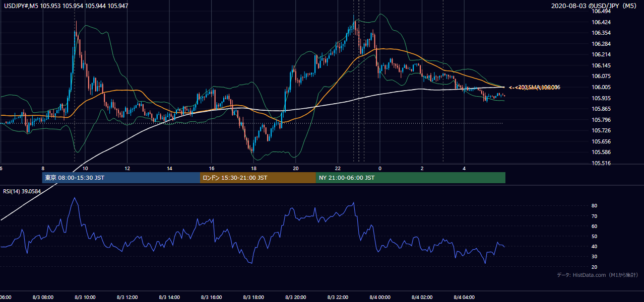This screenshot has width=644, height=302.
Task: Click hour label 0 on main chart time axis
Action: (380, 169)
